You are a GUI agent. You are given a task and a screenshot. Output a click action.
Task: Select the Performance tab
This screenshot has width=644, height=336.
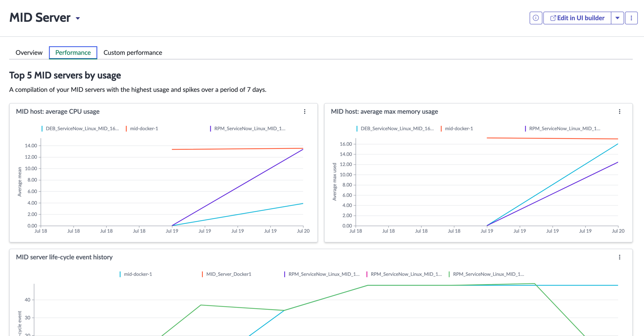[x=73, y=53]
